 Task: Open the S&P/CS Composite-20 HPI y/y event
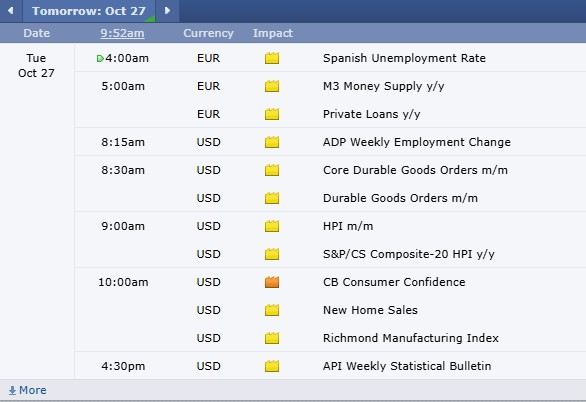409,254
